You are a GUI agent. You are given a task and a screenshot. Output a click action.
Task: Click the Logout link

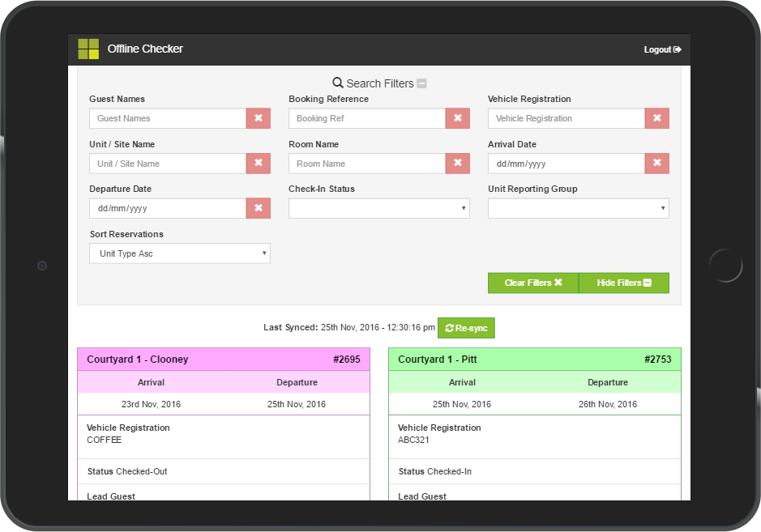pyautogui.click(x=662, y=50)
